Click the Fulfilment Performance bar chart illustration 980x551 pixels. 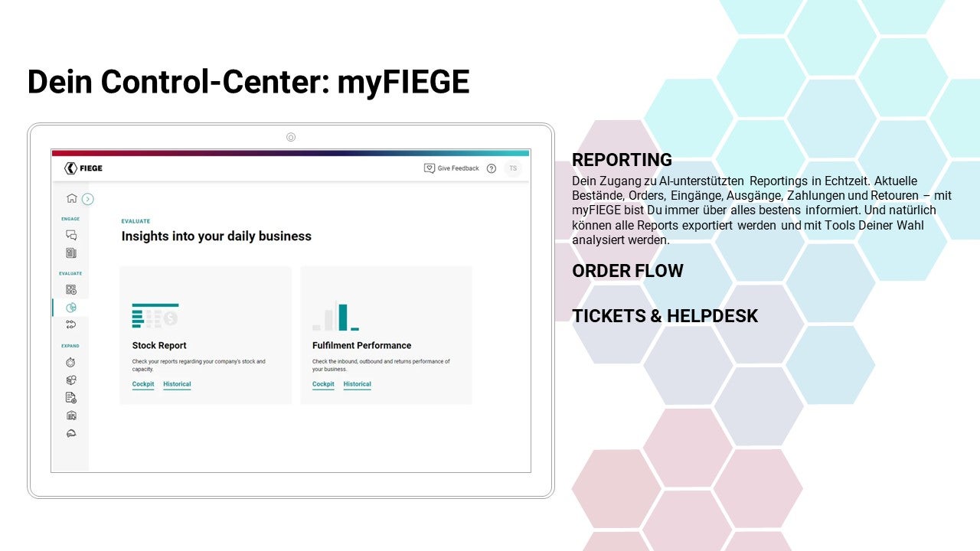[x=335, y=316]
